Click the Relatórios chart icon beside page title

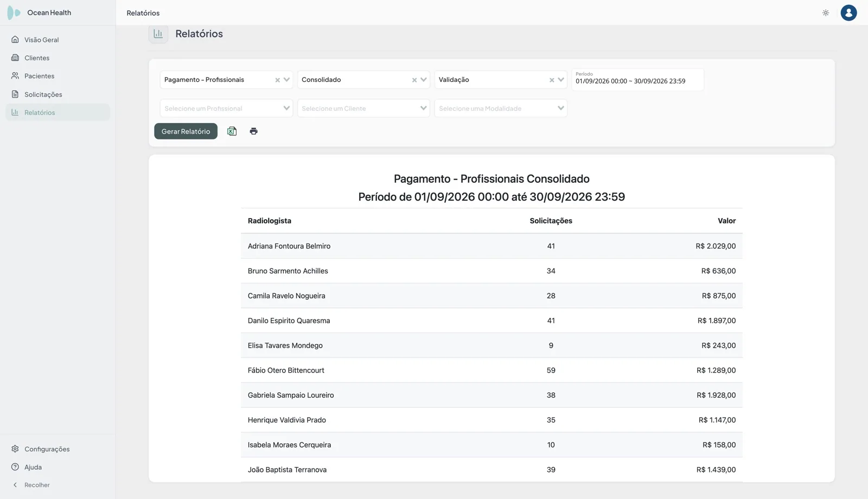(158, 34)
